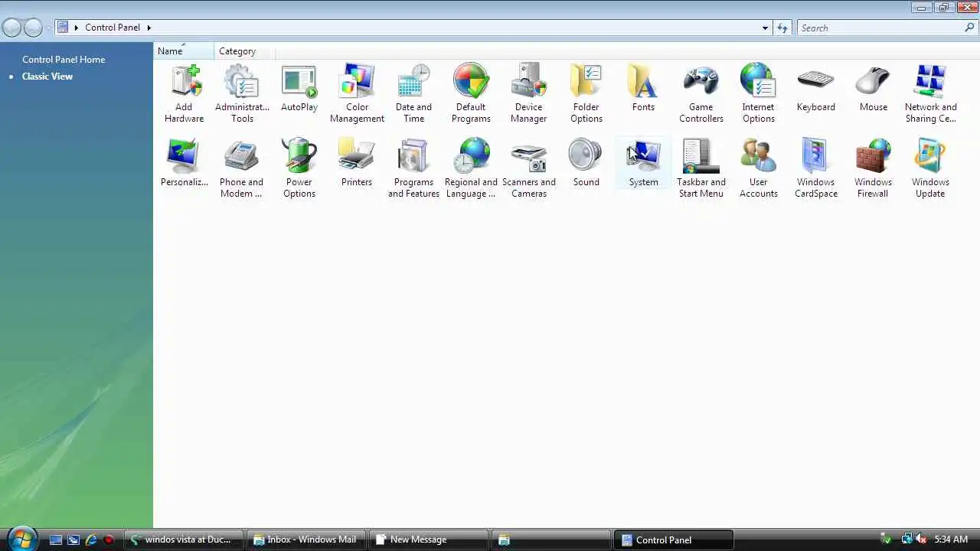
Task: Open the Add Hardware applet
Action: tap(184, 93)
